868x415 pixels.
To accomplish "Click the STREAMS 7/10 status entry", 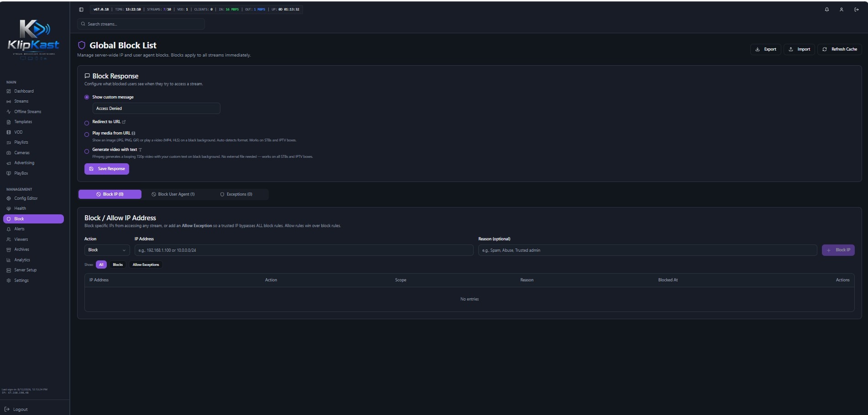I will (159, 10).
